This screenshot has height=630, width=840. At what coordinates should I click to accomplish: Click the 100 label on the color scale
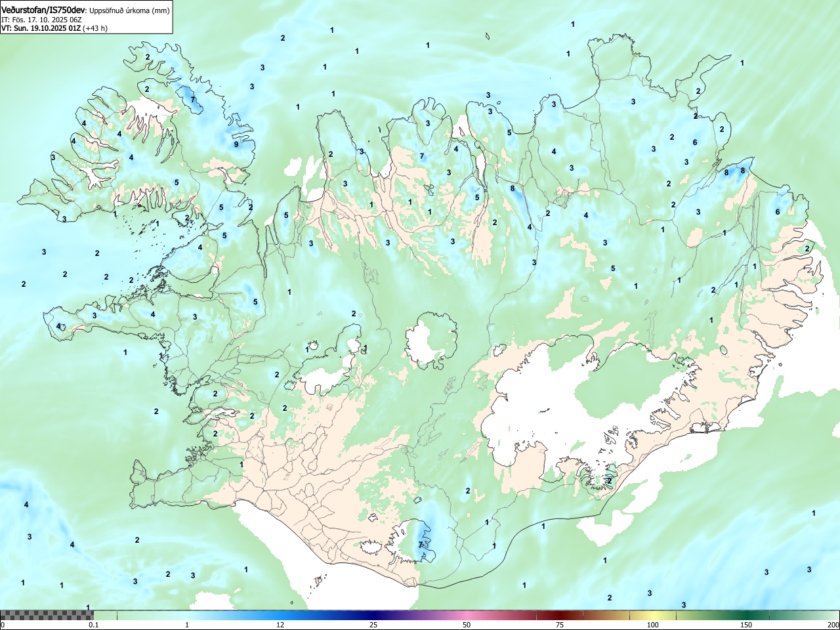click(x=653, y=625)
